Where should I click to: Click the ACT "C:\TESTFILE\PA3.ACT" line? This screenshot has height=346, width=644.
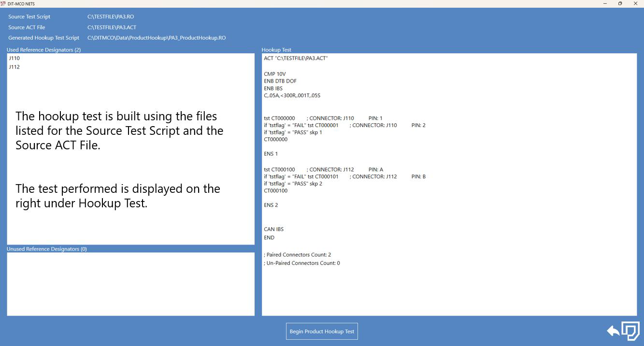coord(296,58)
